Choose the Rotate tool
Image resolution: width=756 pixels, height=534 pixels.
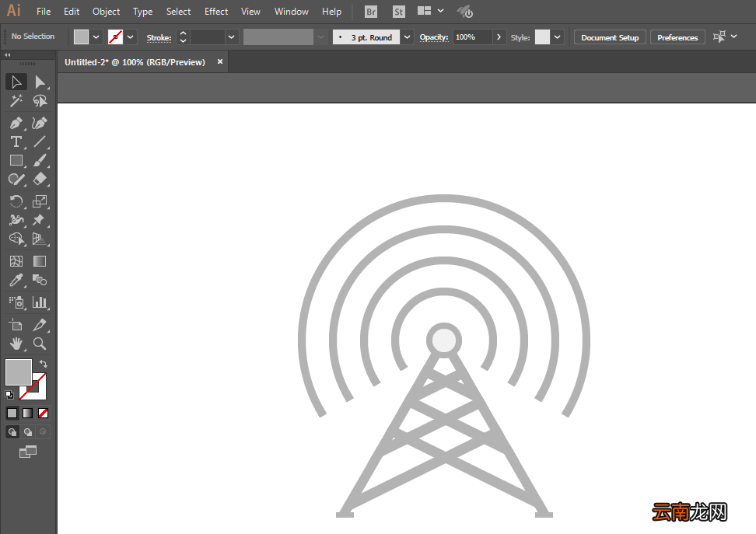(16, 201)
